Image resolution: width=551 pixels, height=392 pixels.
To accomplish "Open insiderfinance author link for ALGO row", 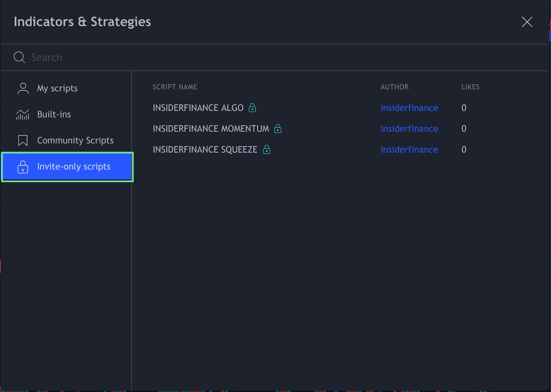I will [409, 108].
